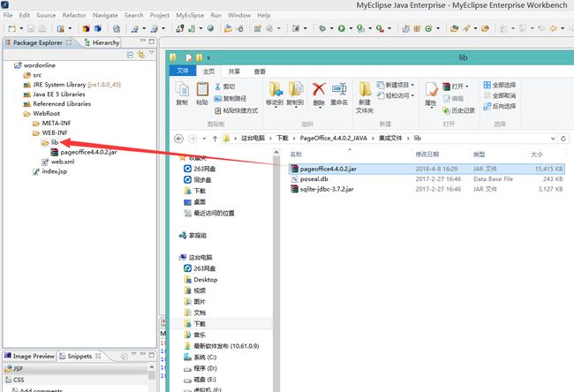The height and width of the screenshot is (392, 574).
Task: Click Copy path (复制路径) in ribbon
Action: (230, 99)
